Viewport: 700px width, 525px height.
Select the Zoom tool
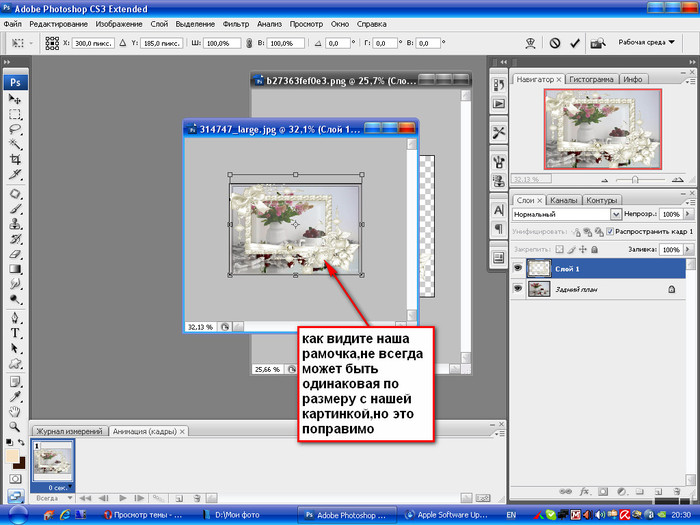[x=15, y=427]
